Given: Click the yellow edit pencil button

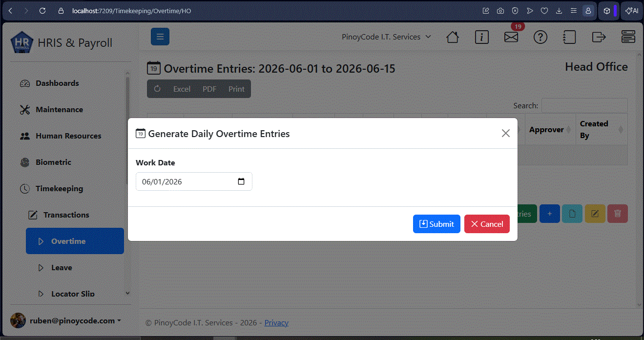Looking at the screenshot, I should [x=595, y=214].
